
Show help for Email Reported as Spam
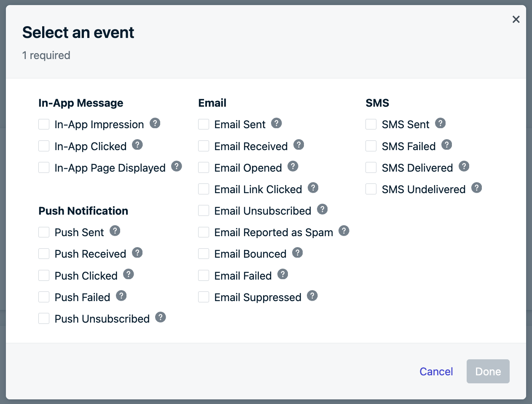click(x=344, y=231)
